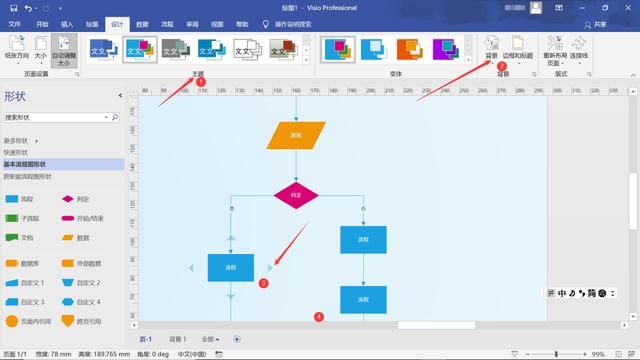Collapse the Shapes pane with arrow
Viewport: 640px width, 360px height.
[x=120, y=96]
